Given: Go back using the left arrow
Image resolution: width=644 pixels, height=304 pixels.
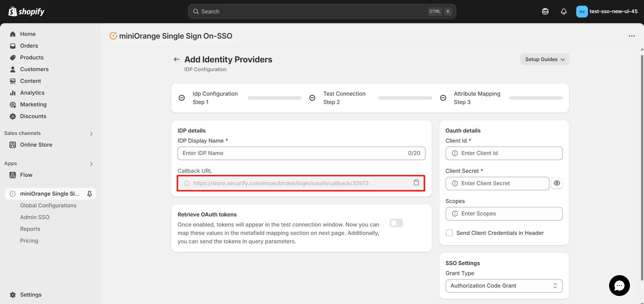Looking at the screenshot, I should click(177, 59).
